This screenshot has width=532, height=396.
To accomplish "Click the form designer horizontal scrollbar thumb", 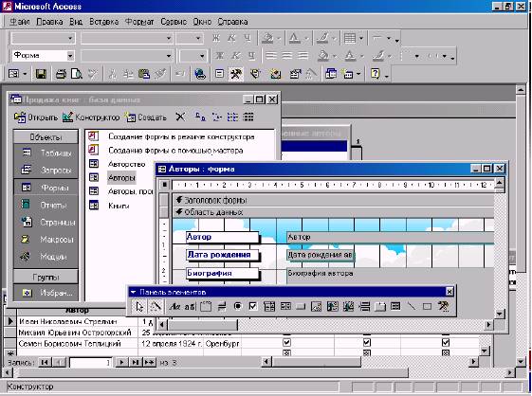I will click(203, 325).
